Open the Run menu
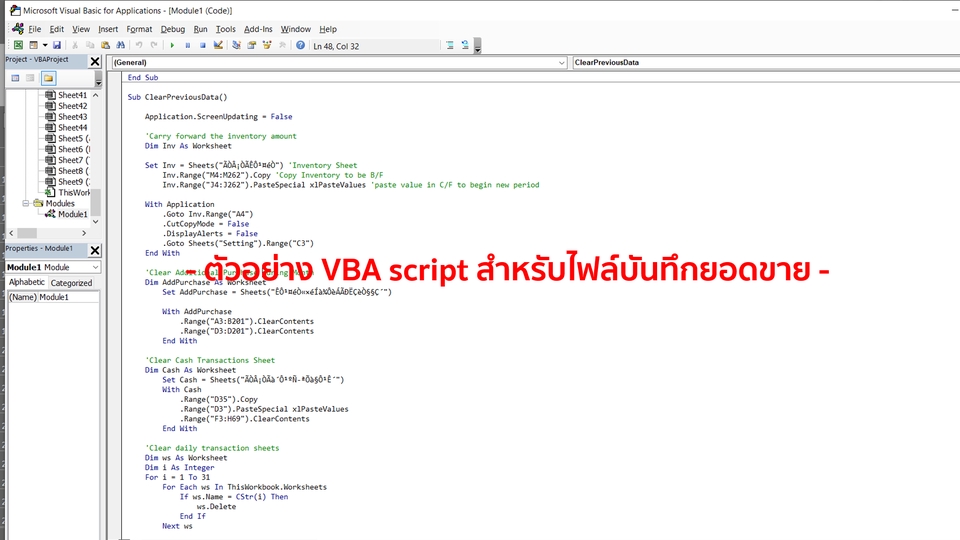Screen dimensions: 960x540 (200, 29)
